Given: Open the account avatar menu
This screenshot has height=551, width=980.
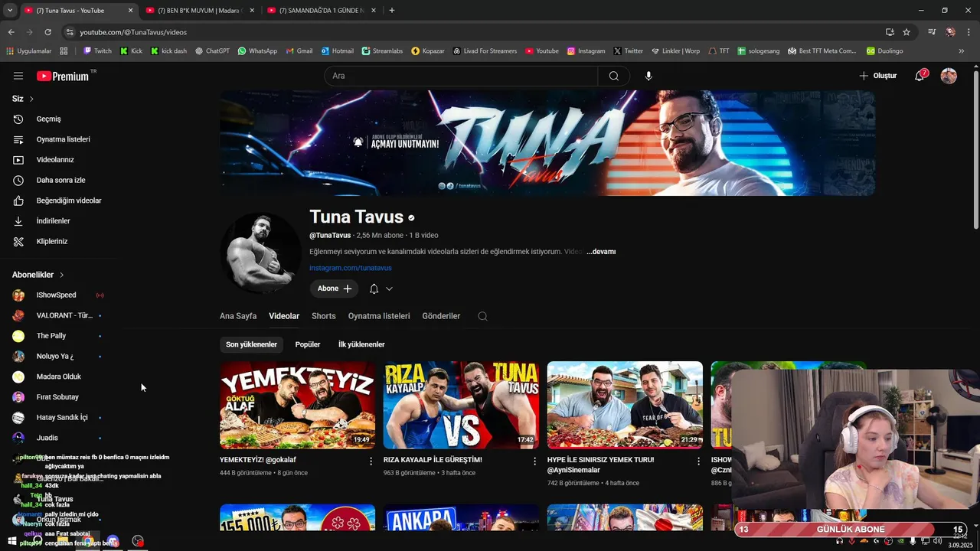Looking at the screenshot, I should coord(949,76).
